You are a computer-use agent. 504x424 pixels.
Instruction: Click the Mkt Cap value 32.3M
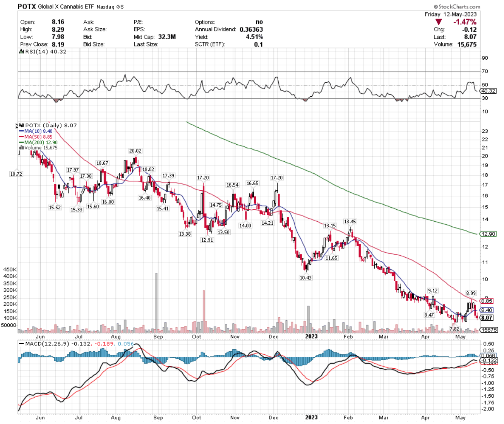coord(167,37)
